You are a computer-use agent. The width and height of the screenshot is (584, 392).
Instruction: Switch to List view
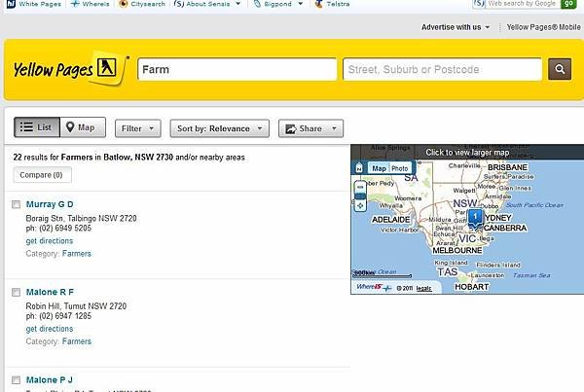pos(37,127)
